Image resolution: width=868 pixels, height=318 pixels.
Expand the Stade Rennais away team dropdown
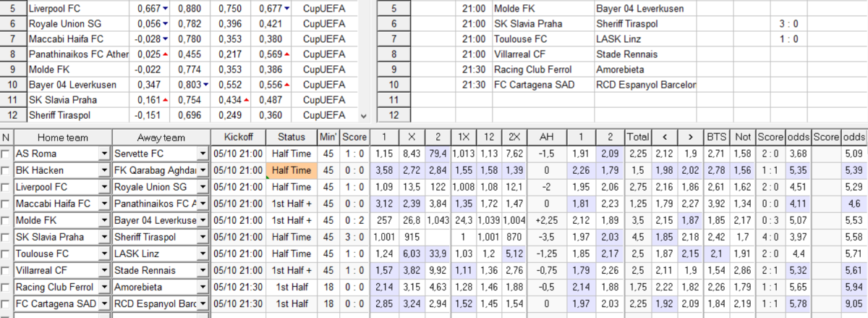tap(203, 269)
